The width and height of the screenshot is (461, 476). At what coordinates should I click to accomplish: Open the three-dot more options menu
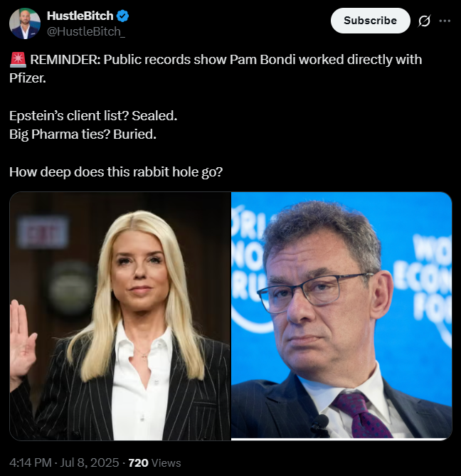[445, 21]
